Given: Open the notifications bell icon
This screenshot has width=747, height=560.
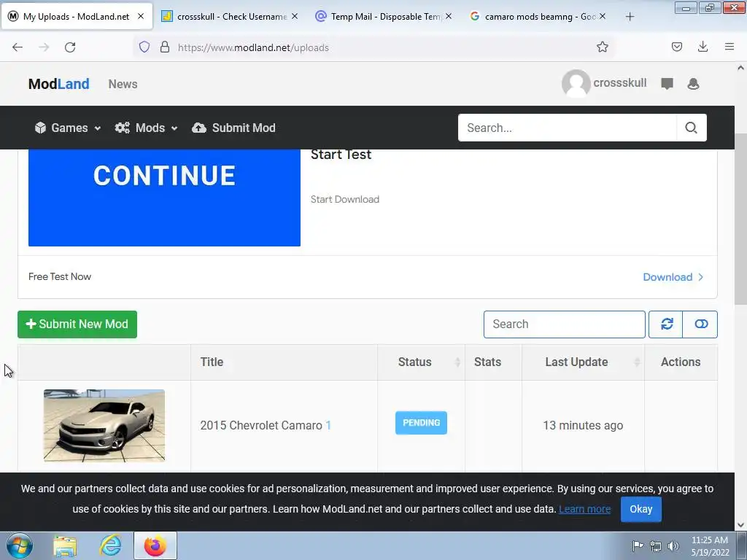Looking at the screenshot, I should point(693,84).
